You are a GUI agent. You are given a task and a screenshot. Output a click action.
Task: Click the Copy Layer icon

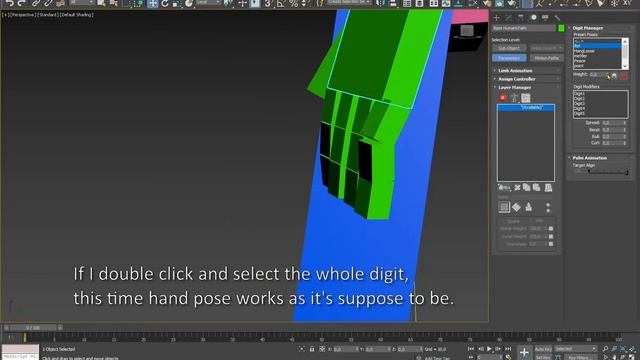pos(527,187)
